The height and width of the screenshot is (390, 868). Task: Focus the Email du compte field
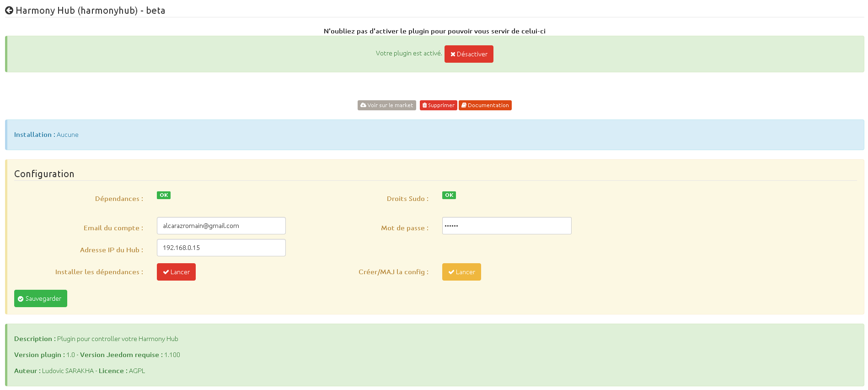coord(221,226)
